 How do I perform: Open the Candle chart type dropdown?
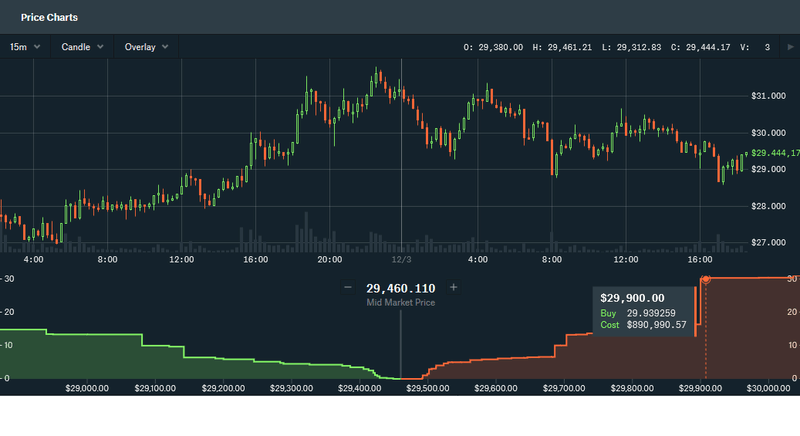coord(82,47)
